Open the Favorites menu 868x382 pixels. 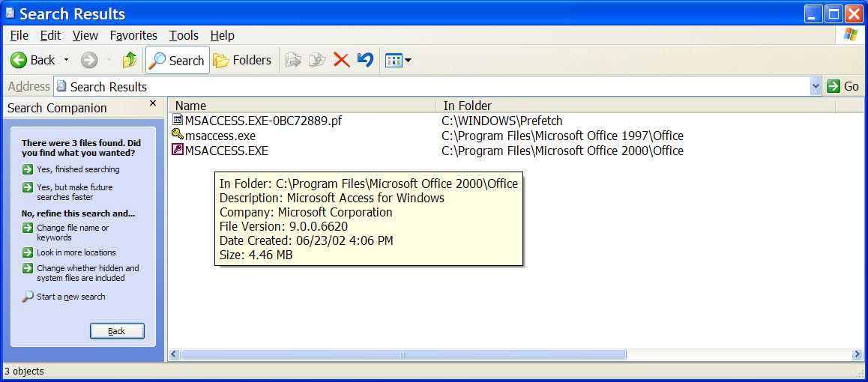[x=133, y=35]
